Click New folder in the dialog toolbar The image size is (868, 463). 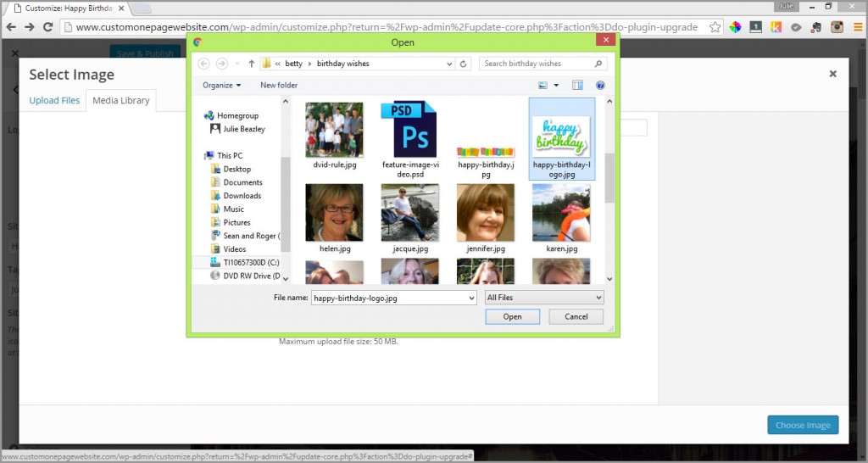click(279, 86)
